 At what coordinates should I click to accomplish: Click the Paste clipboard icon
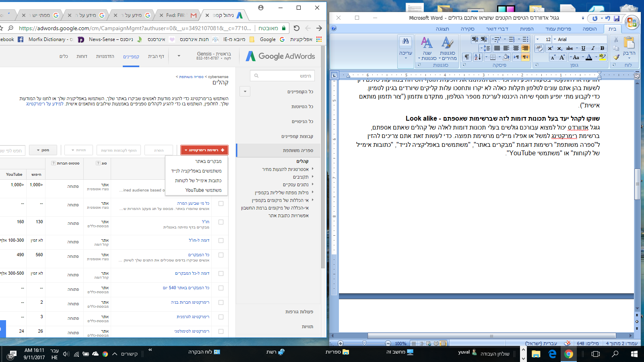629,43
